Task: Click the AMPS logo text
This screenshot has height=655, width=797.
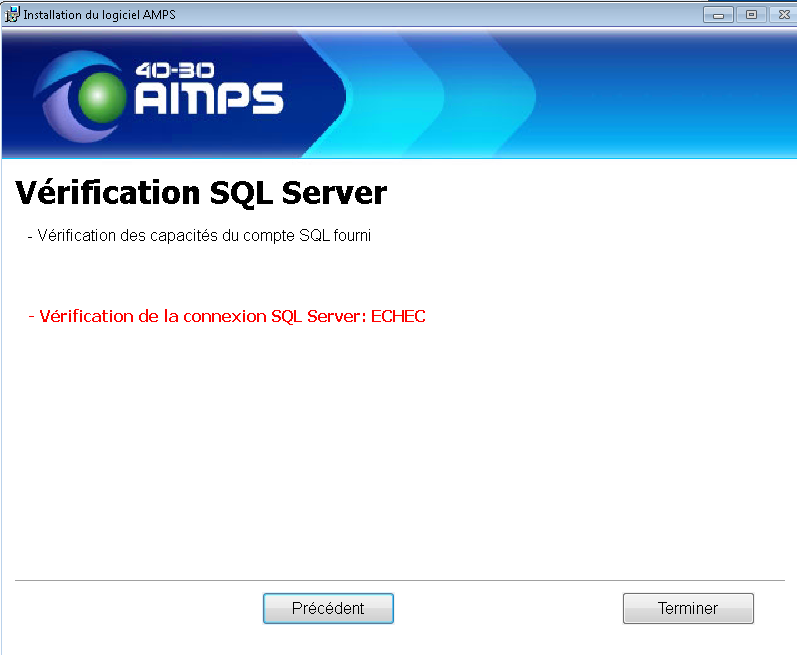Action: pos(208,99)
